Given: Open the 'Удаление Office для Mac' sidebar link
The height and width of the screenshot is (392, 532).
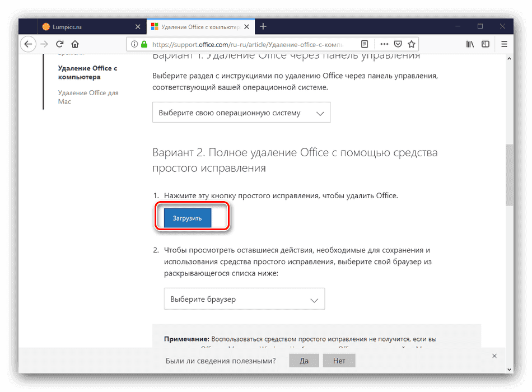Looking at the screenshot, I should pyautogui.click(x=88, y=97).
